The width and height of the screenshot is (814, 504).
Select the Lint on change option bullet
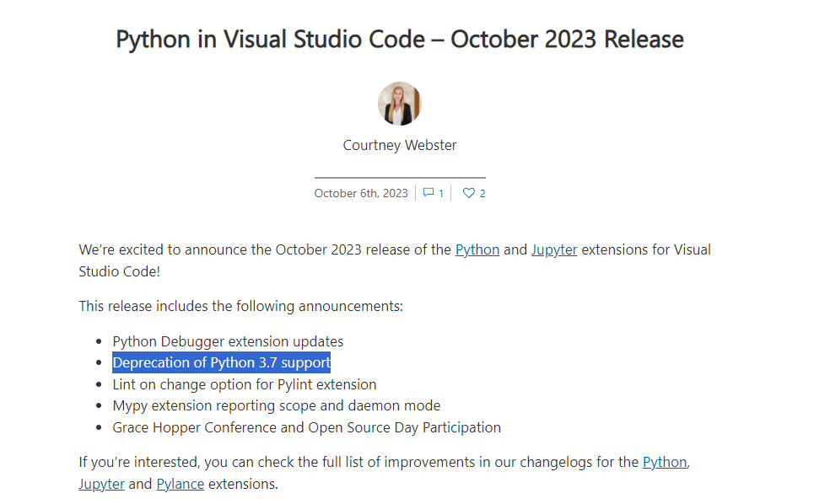pyautogui.click(x=245, y=384)
